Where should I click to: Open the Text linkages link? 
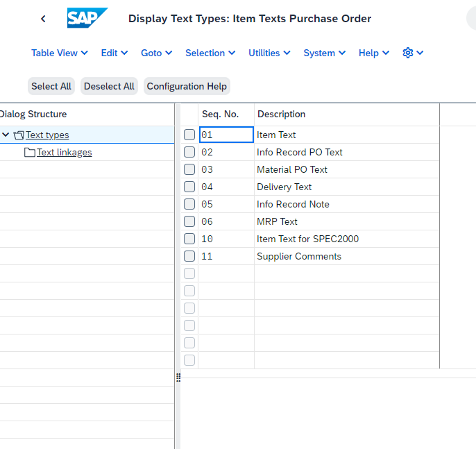pyautogui.click(x=65, y=153)
